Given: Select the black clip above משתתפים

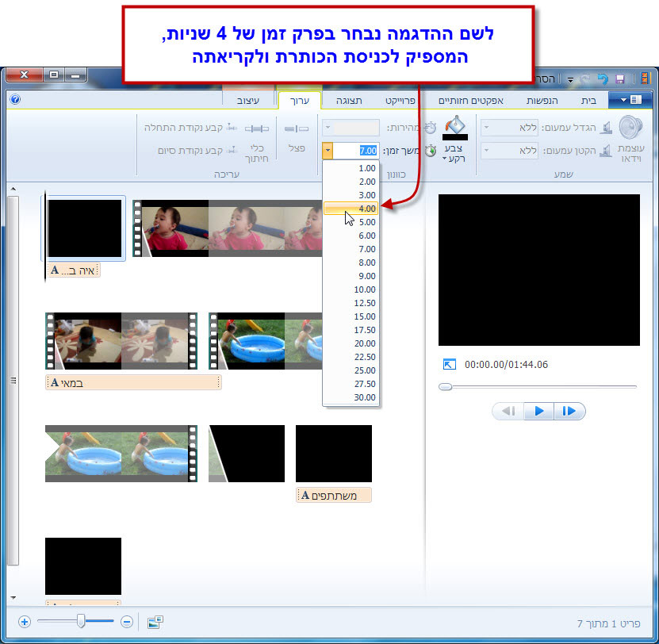Looking at the screenshot, I should (334, 454).
